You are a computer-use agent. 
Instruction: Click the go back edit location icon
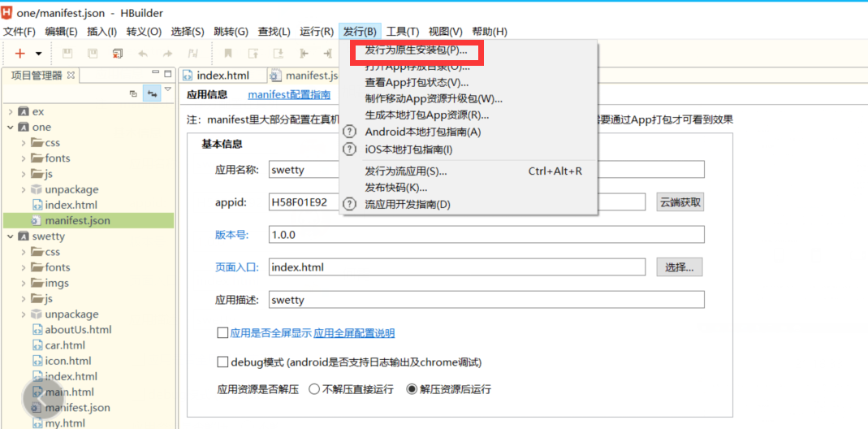(304, 54)
